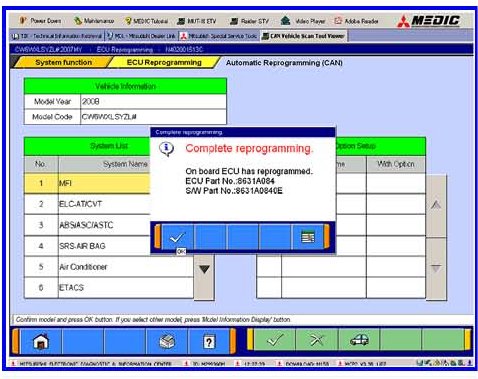Launch MUT-III ETV from top bar
This screenshot has width=478, height=379.
coord(197,21)
